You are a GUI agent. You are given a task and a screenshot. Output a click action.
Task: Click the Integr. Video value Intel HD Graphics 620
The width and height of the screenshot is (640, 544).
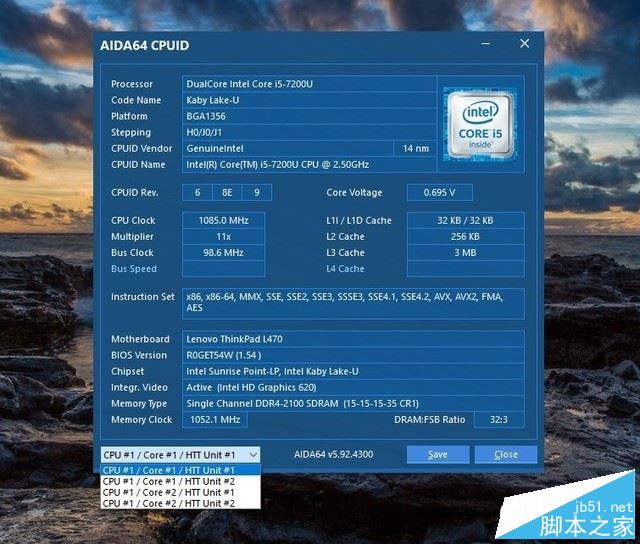tap(353, 387)
